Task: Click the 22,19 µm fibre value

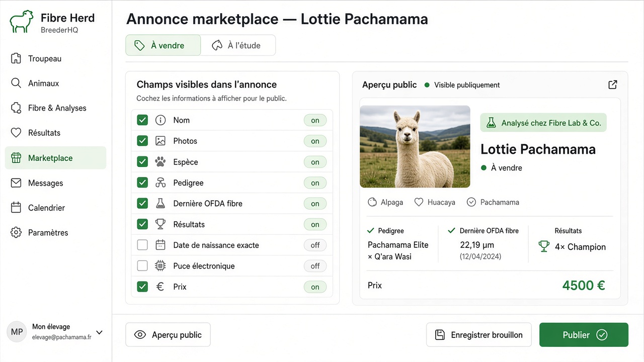Action: (x=477, y=245)
